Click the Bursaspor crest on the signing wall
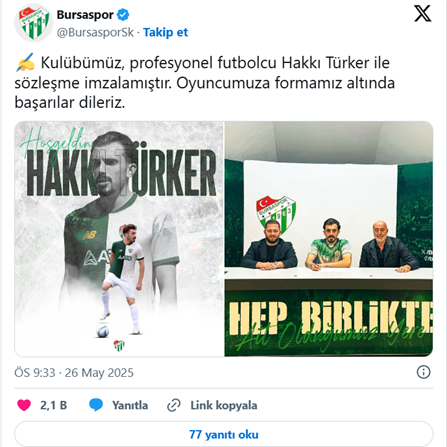The image size is (447, 447). tap(276, 213)
